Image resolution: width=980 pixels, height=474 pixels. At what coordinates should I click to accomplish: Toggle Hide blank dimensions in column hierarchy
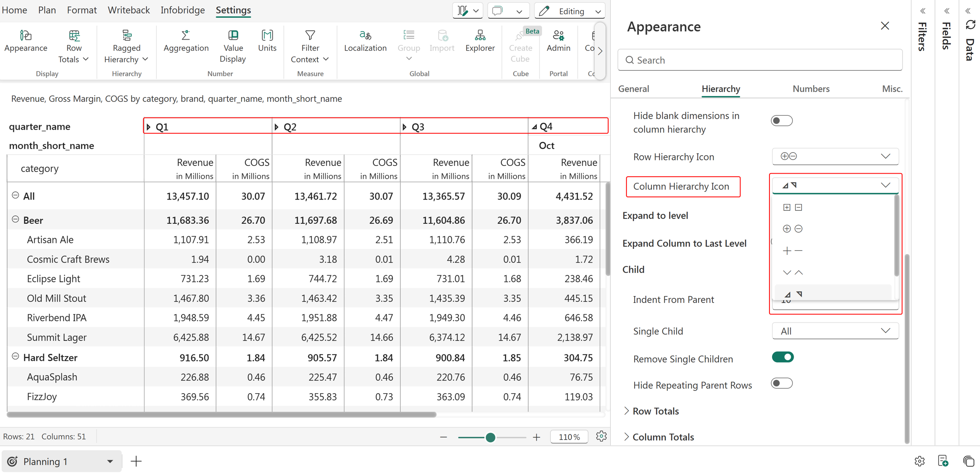point(781,121)
